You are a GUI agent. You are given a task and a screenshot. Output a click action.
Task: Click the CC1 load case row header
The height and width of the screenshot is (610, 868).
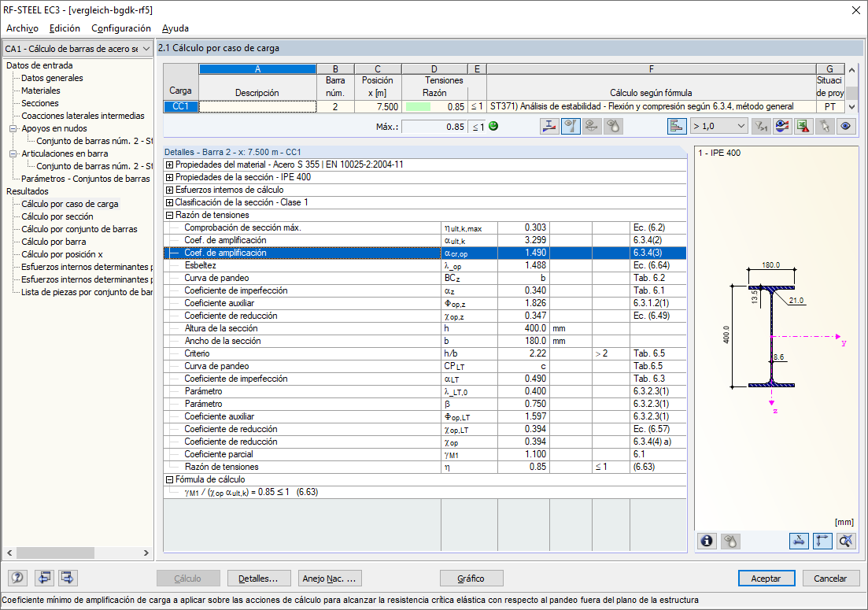click(x=180, y=107)
